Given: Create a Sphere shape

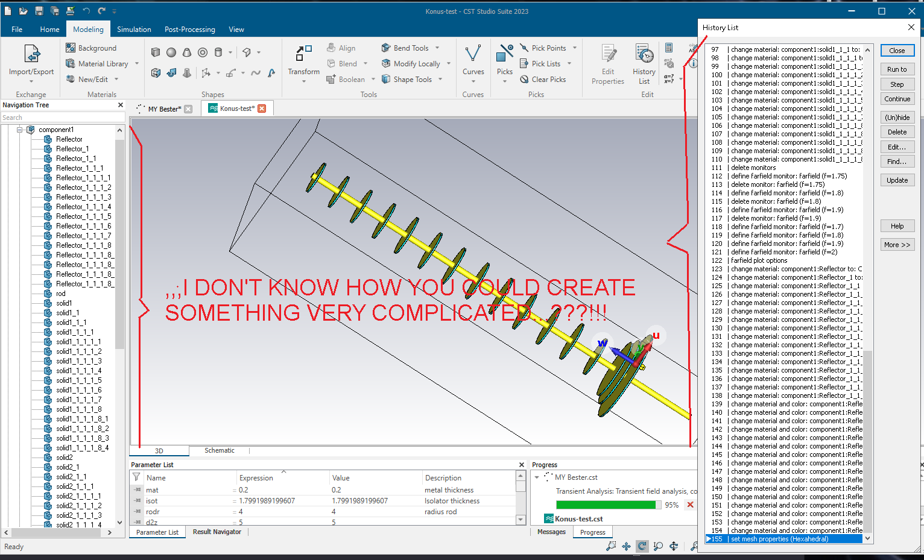Looking at the screenshot, I should coord(171,52).
